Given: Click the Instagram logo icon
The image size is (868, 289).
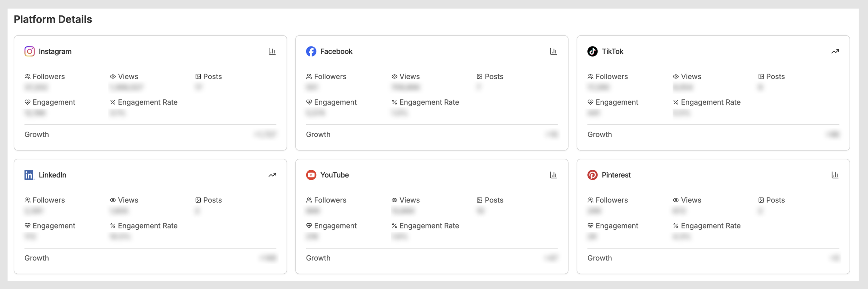Looking at the screenshot, I should click(30, 51).
